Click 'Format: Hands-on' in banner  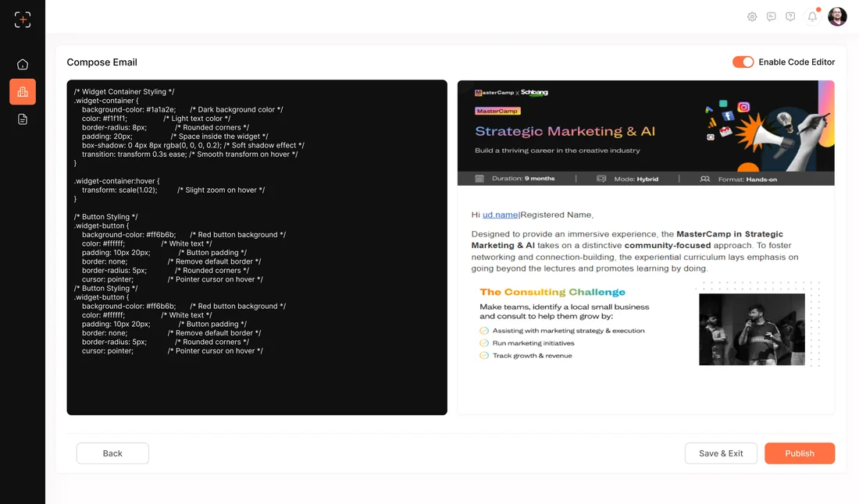(x=747, y=179)
